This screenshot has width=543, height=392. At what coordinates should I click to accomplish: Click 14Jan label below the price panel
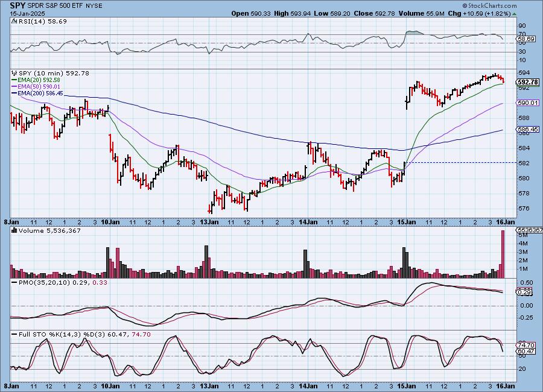(x=308, y=222)
